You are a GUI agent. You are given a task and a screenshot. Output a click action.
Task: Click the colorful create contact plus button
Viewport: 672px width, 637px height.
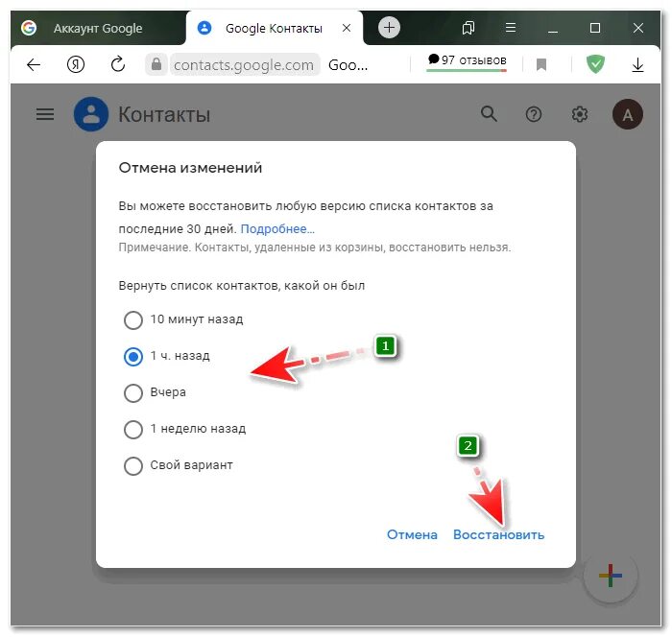[x=611, y=576]
